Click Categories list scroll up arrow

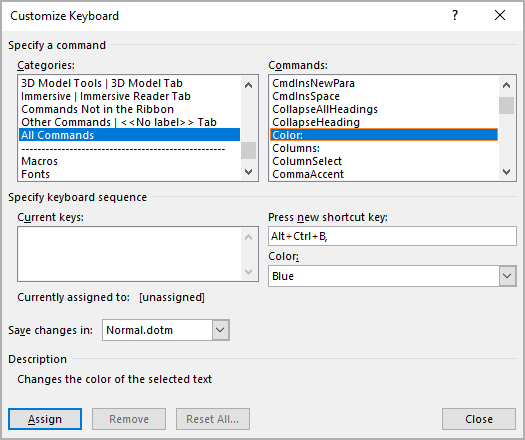point(248,85)
